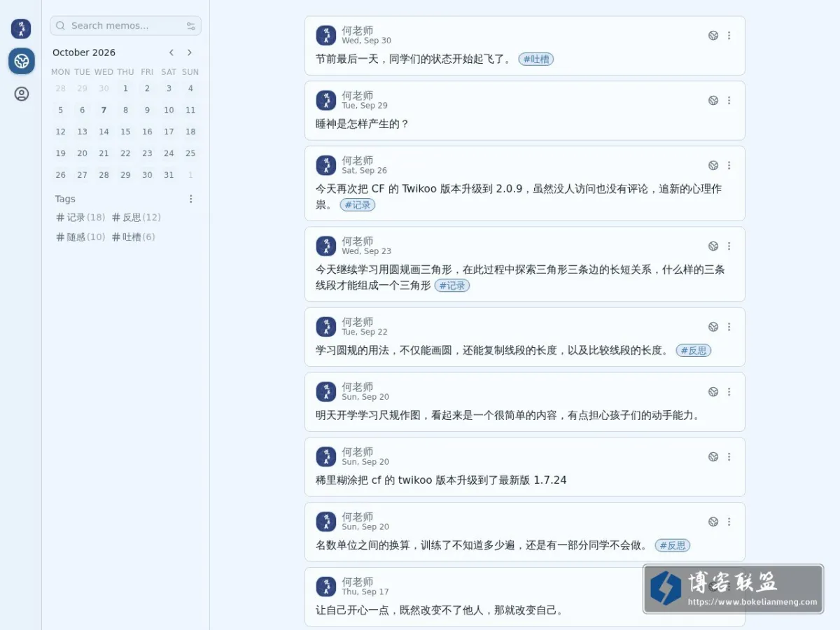Filter memos by 吐槽 tag in sidebar
The image size is (840, 630).
click(x=134, y=237)
